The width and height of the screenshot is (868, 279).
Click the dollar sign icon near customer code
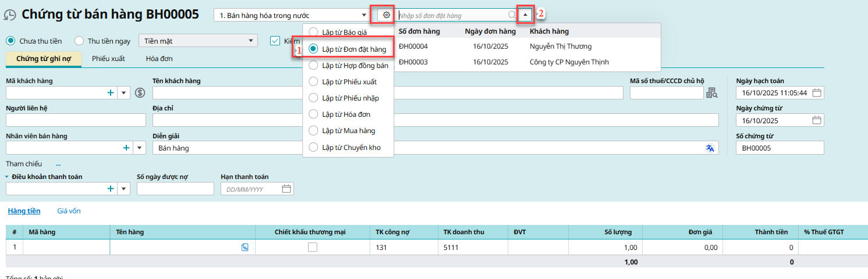140,92
